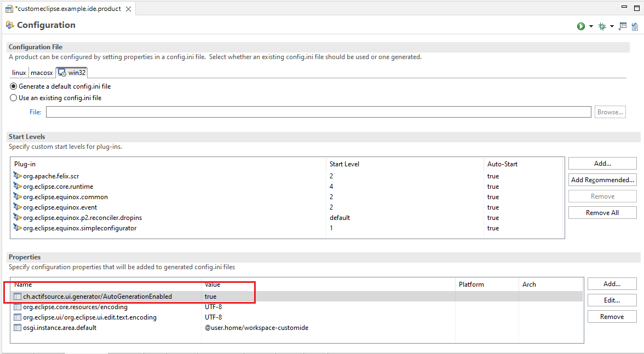Click Add Recommended start levels button
The image size is (644, 354).
(x=602, y=180)
